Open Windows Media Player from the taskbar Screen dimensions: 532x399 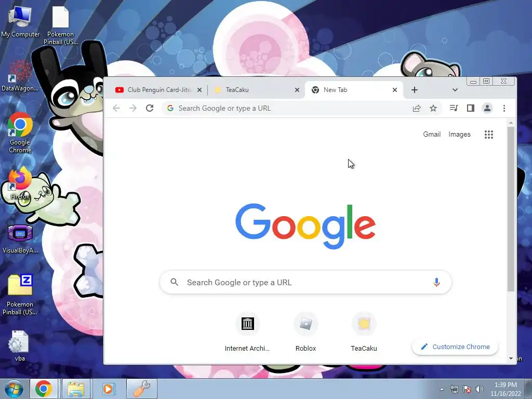[109, 389]
